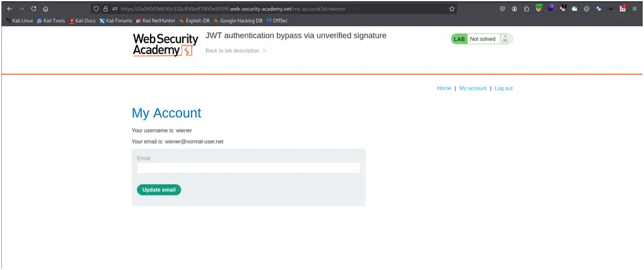The width and height of the screenshot is (644, 270).
Task: Open the Pocket save icon
Action: (502, 9)
